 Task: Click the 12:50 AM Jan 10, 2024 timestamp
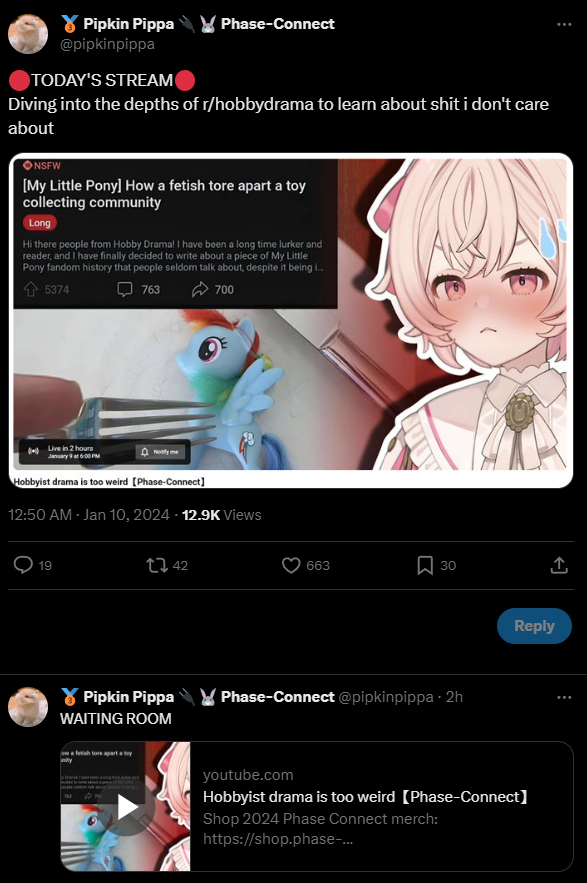click(88, 515)
